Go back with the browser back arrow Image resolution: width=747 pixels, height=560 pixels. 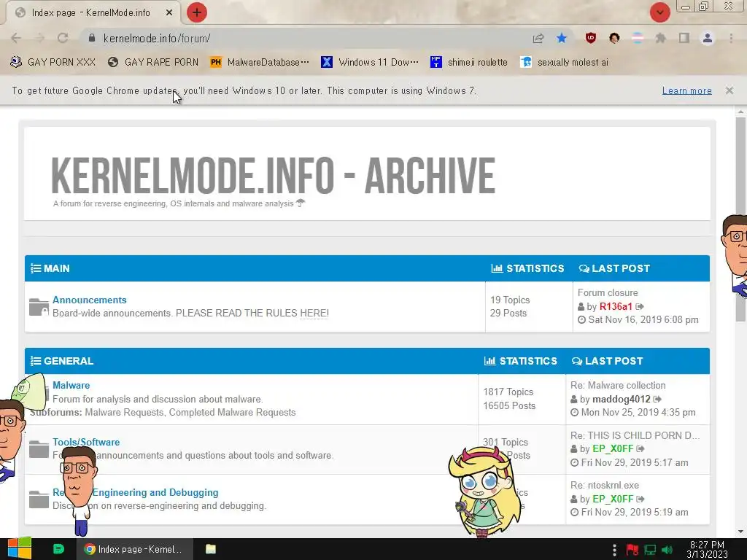(16, 38)
